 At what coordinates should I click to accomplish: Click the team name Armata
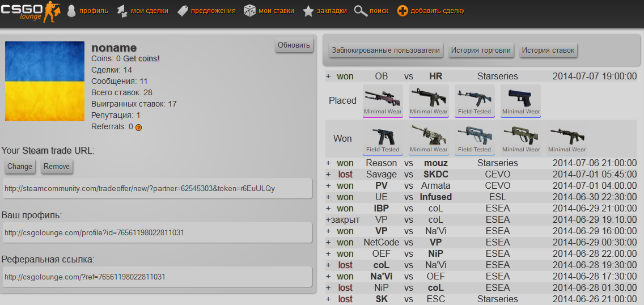coord(436,186)
